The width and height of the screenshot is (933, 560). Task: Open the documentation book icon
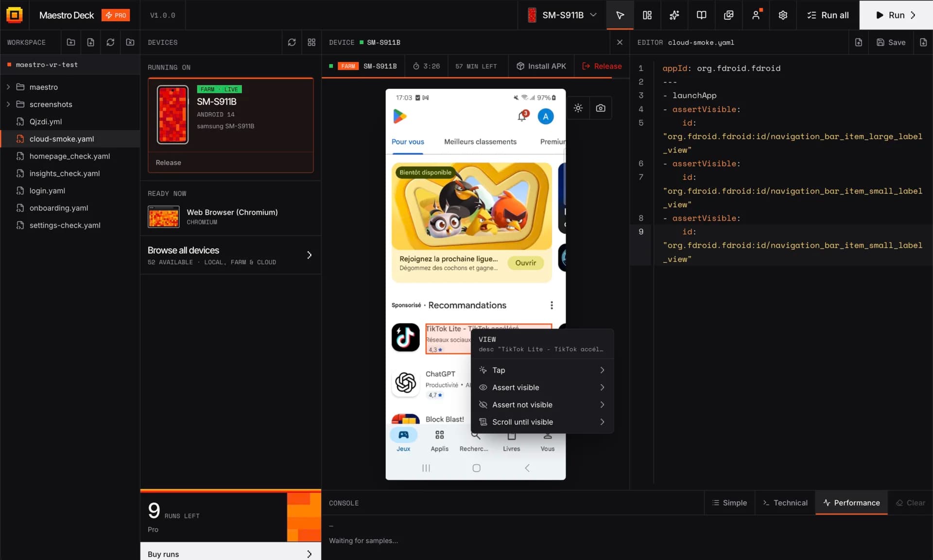pos(701,15)
